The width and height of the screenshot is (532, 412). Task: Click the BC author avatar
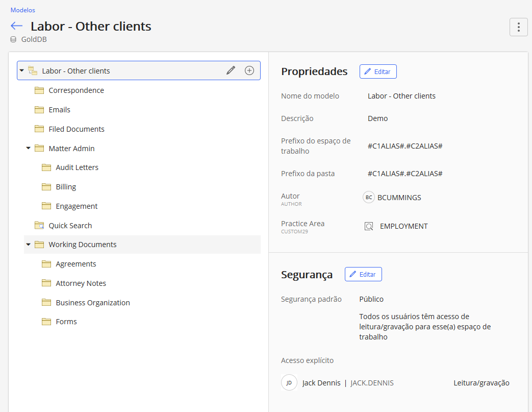pyautogui.click(x=369, y=198)
